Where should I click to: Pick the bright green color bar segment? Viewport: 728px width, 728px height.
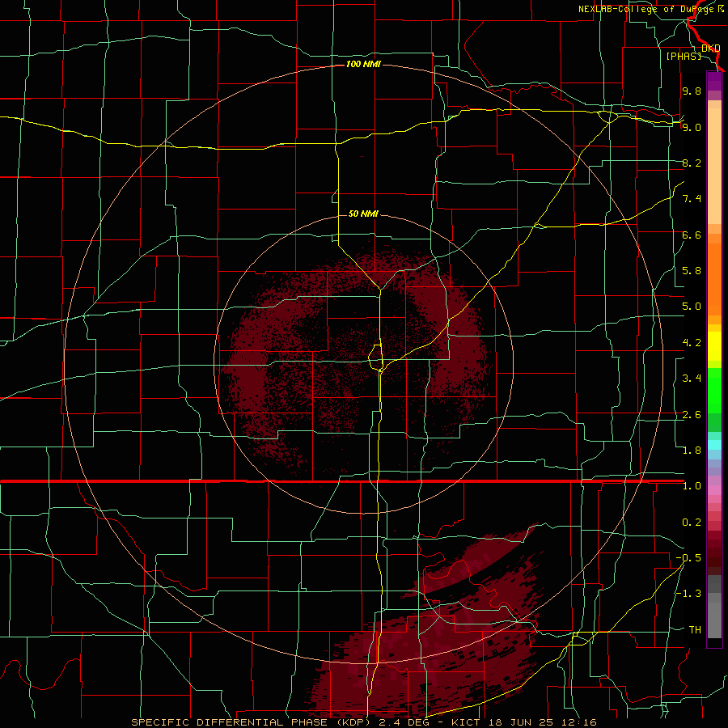click(714, 390)
